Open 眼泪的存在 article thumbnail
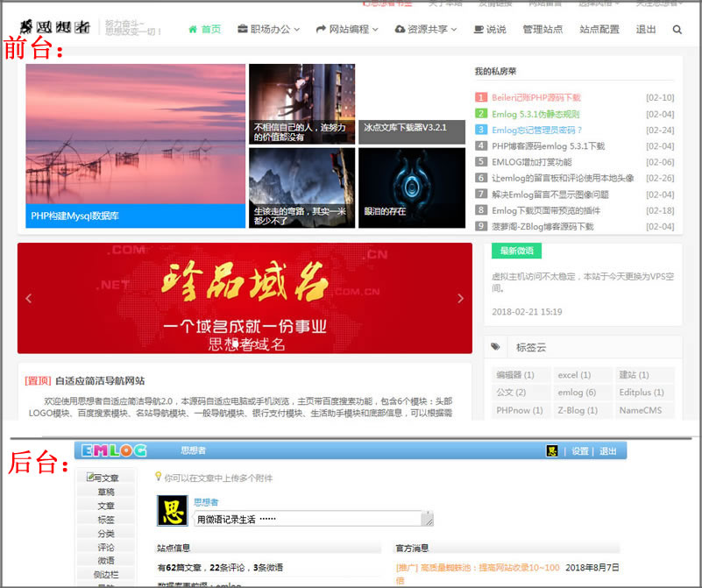 pyautogui.click(x=412, y=188)
